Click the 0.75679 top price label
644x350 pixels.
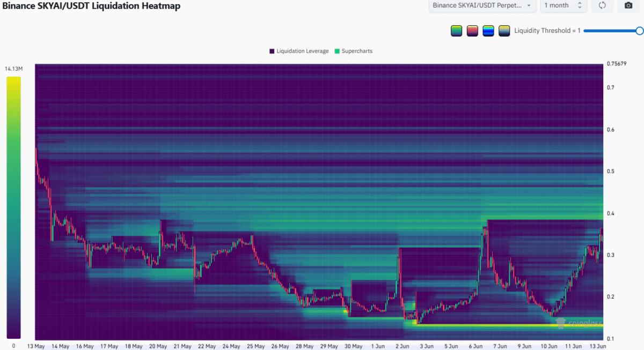click(x=617, y=64)
